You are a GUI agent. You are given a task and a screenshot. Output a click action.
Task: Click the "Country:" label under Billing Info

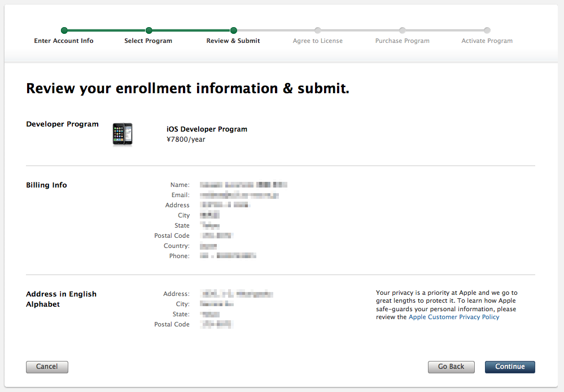click(x=176, y=246)
